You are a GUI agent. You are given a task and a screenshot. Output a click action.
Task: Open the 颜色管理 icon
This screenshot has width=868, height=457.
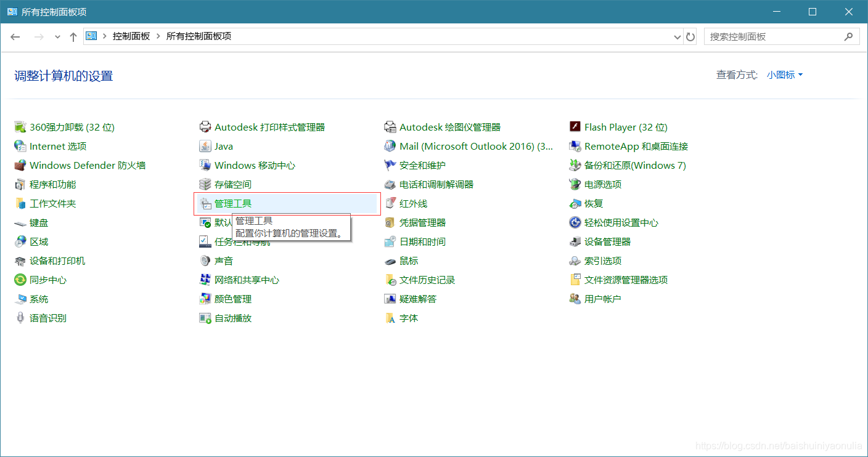(x=205, y=299)
